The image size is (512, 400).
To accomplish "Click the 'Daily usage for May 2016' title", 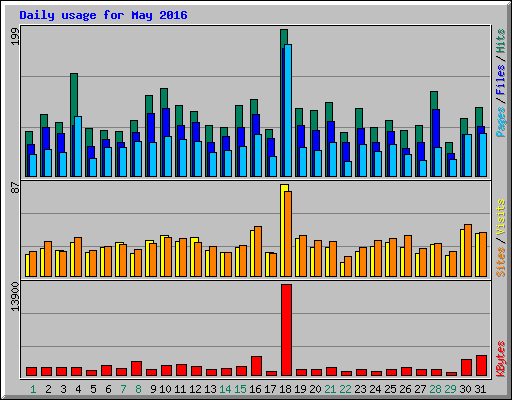I will pos(103,15).
